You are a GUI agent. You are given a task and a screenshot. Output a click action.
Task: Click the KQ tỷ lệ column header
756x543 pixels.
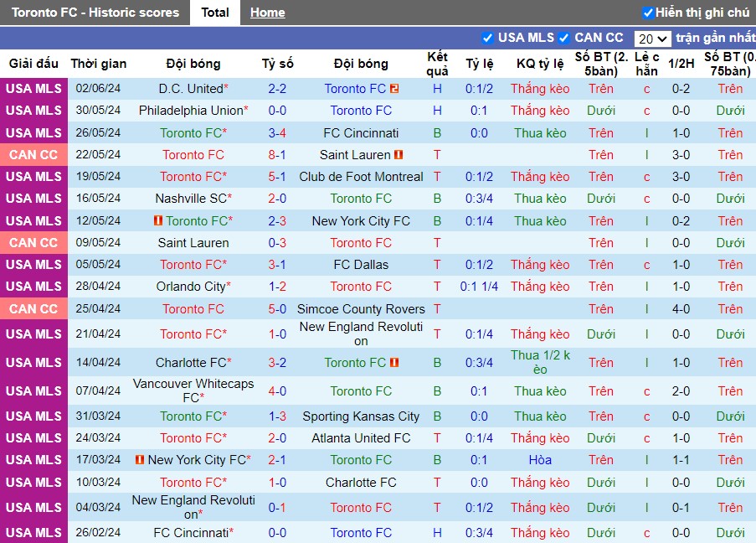tap(540, 64)
